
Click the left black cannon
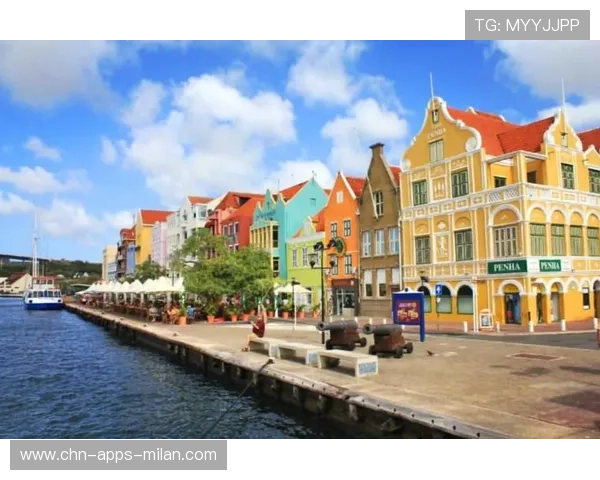pyautogui.click(x=342, y=333)
